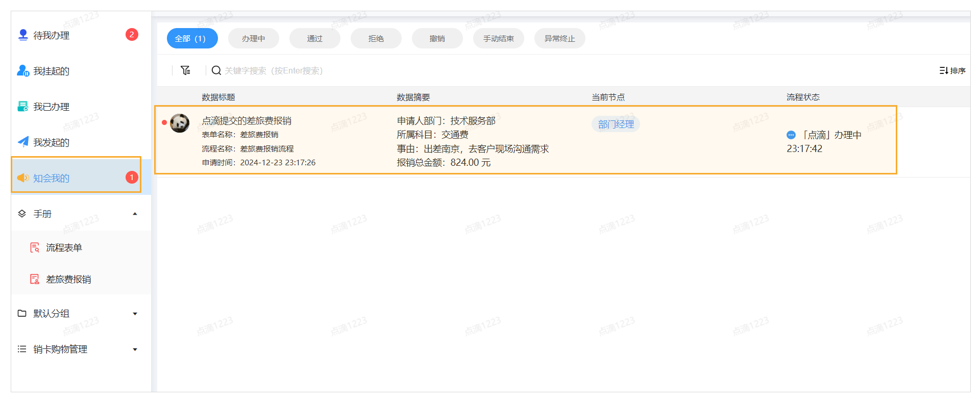Screen dimensions: 980x403
Task: Click 申请人部门: 技术服务部 summary line
Action: tap(446, 121)
